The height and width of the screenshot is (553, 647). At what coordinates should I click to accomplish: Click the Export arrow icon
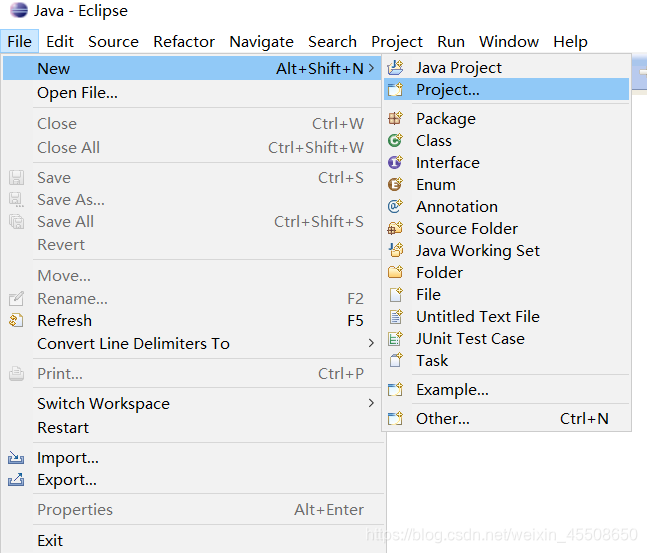click(16, 480)
